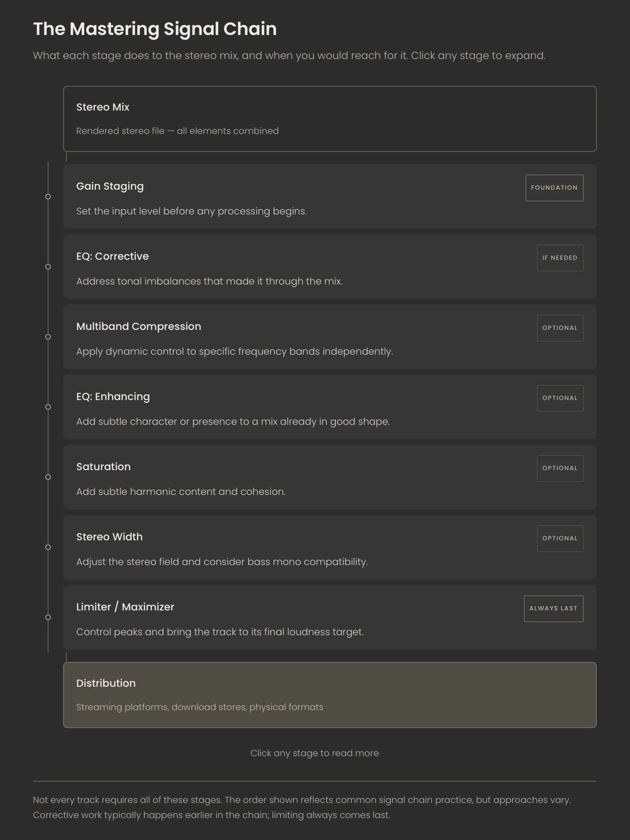Click the Stereo Width timeline dot
Viewport: 630px width, 840px height.
[48, 547]
